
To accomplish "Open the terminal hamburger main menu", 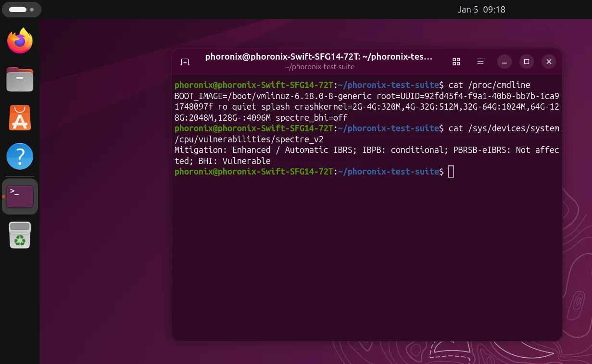I will [x=480, y=62].
